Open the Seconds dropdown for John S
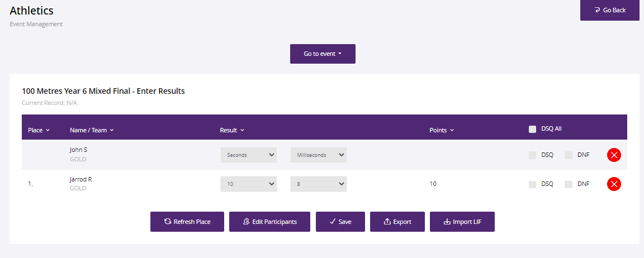The height and width of the screenshot is (258, 644). pos(248,155)
